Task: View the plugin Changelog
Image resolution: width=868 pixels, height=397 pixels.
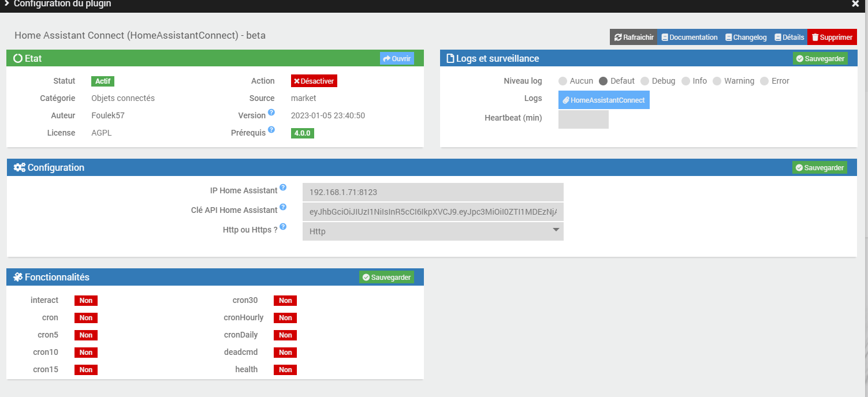Action: click(x=746, y=37)
